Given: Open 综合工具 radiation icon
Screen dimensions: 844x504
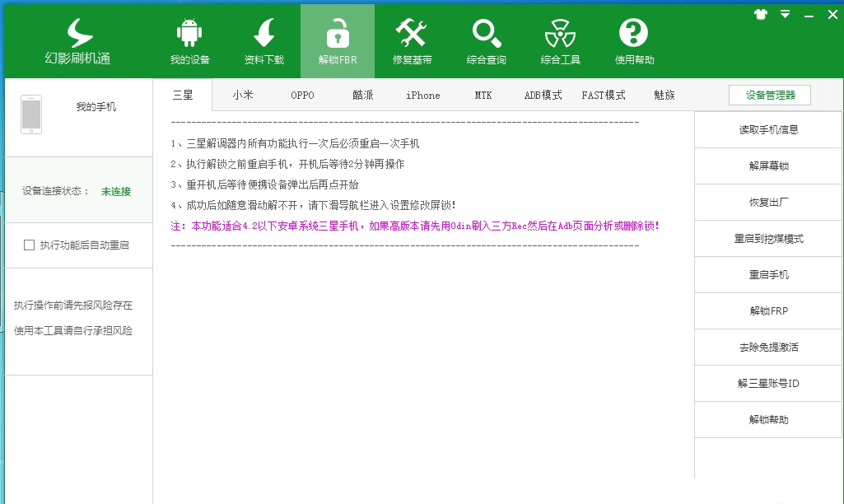Looking at the screenshot, I should [x=561, y=34].
